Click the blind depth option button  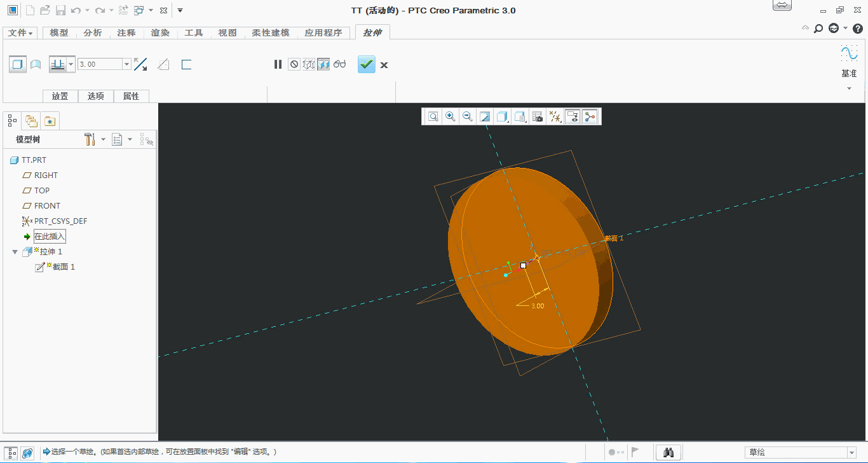tap(58, 64)
